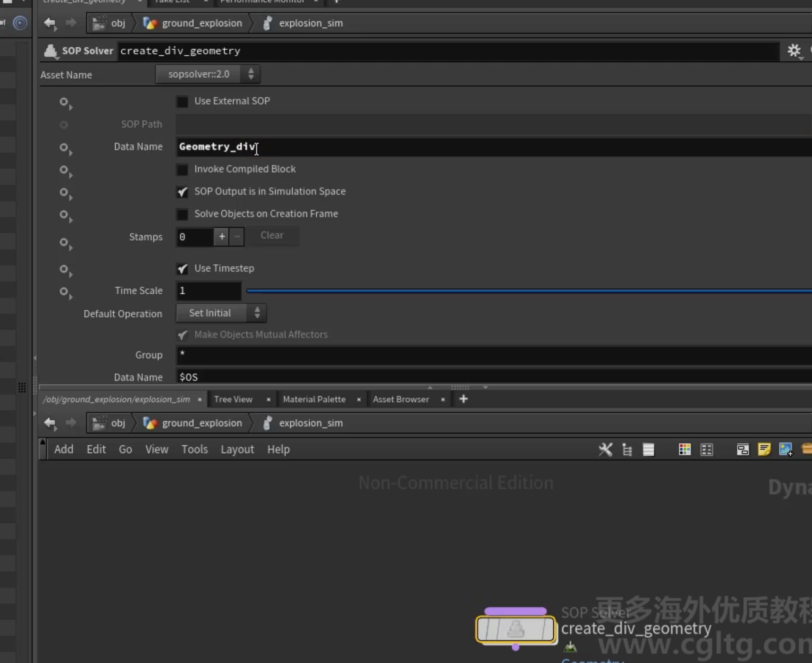Click the back arrow in network editor
This screenshot has width=812, height=663.
(50, 423)
